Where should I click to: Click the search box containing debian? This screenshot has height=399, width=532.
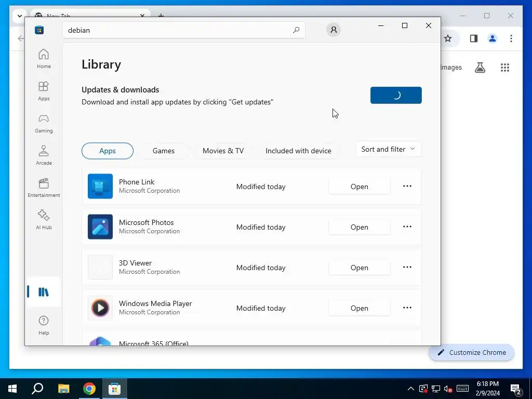[184, 30]
